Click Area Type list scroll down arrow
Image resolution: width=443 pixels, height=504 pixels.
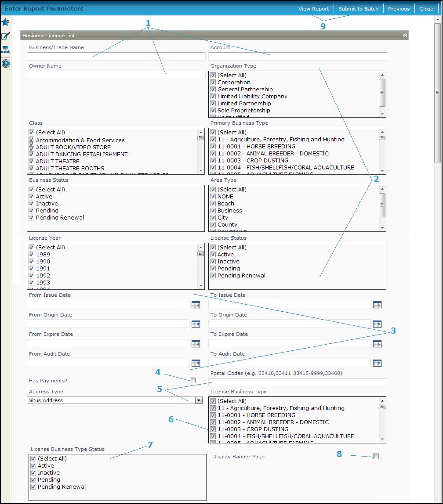[382, 227]
